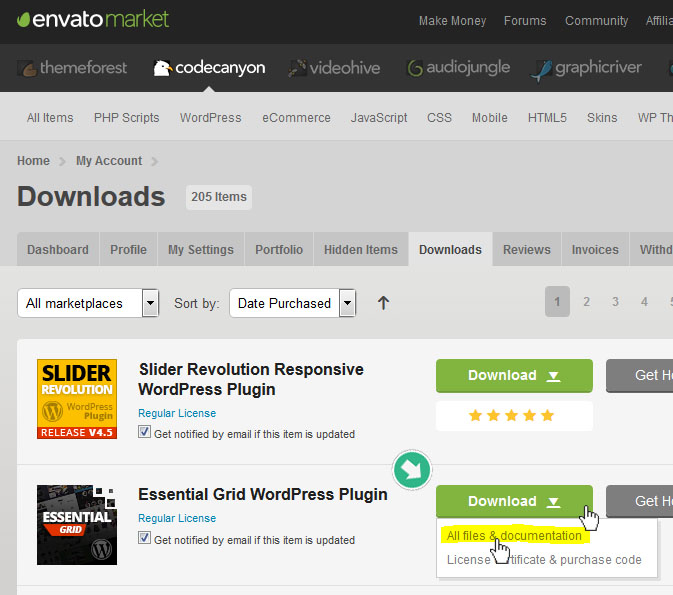Browse the CSS category
This screenshot has height=595, width=673.
pos(439,118)
